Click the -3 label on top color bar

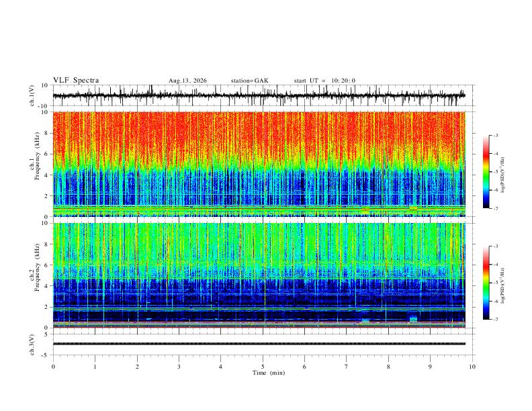pos(496,135)
